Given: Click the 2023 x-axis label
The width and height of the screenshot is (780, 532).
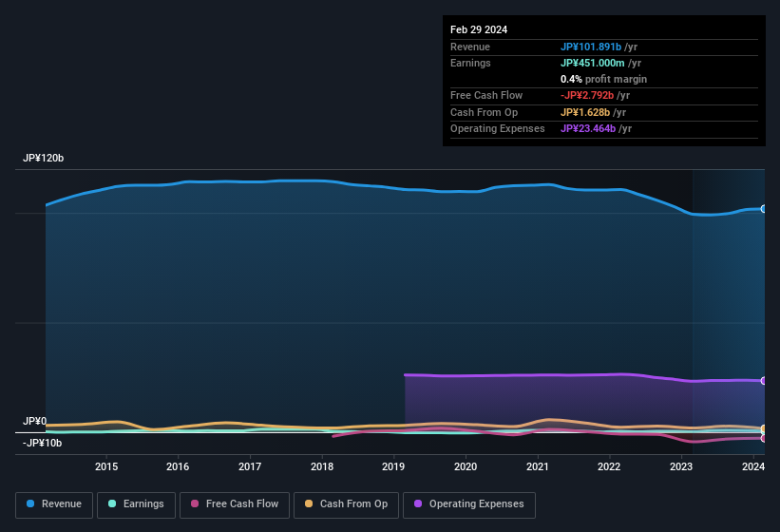Looking at the screenshot, I should click(x=681, y=466).
